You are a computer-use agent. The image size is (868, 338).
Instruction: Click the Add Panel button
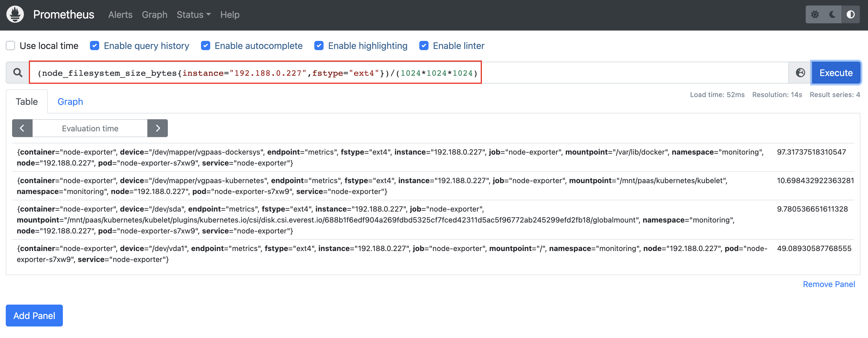pos(34,316)
